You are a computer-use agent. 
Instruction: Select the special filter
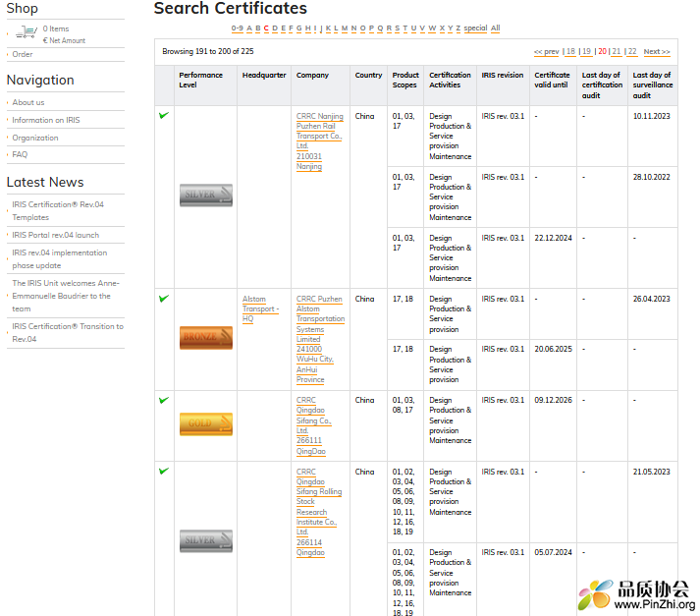pyautogui.click(x=475, y=28)
